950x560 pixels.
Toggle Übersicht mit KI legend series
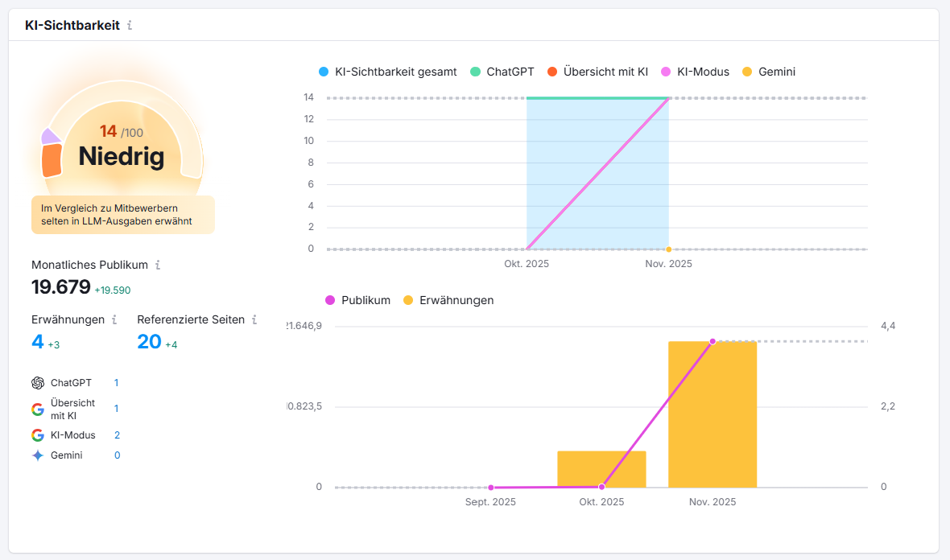[x=597, y=72]
